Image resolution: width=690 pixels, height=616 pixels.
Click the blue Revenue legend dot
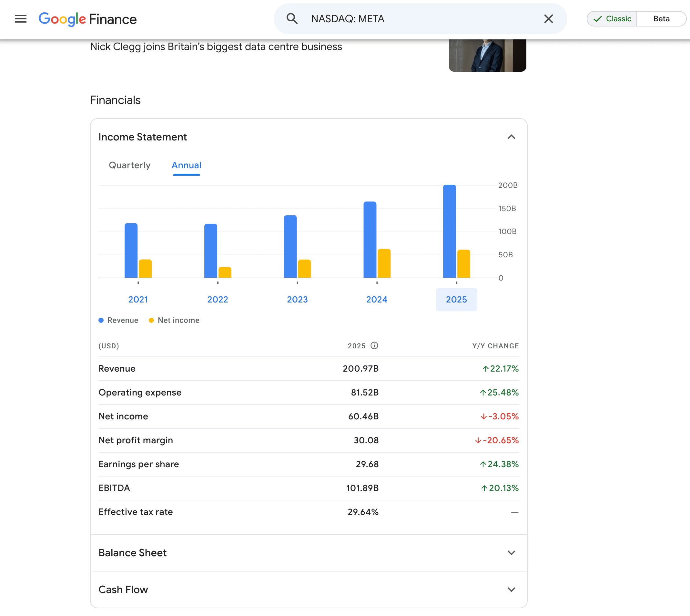[101, 320]
